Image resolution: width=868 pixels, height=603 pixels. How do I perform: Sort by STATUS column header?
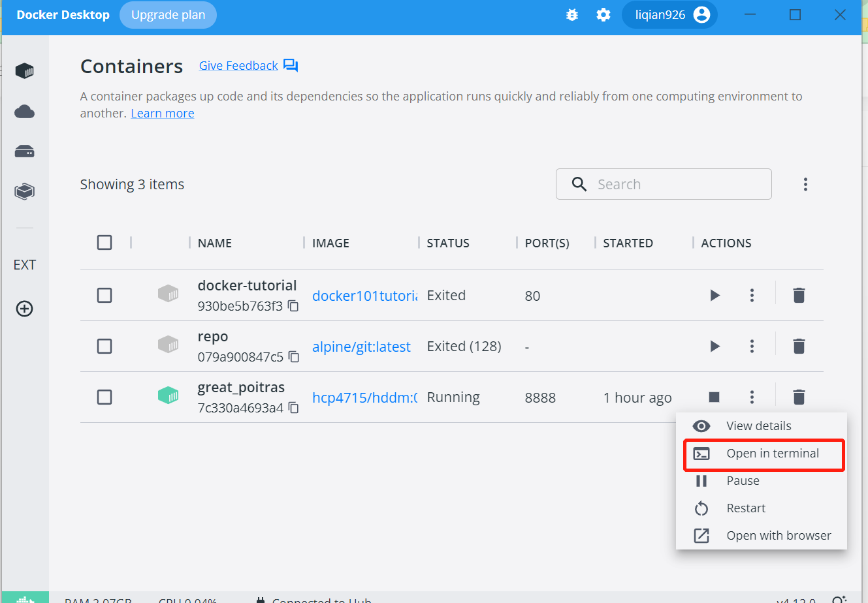click(448, 243)
